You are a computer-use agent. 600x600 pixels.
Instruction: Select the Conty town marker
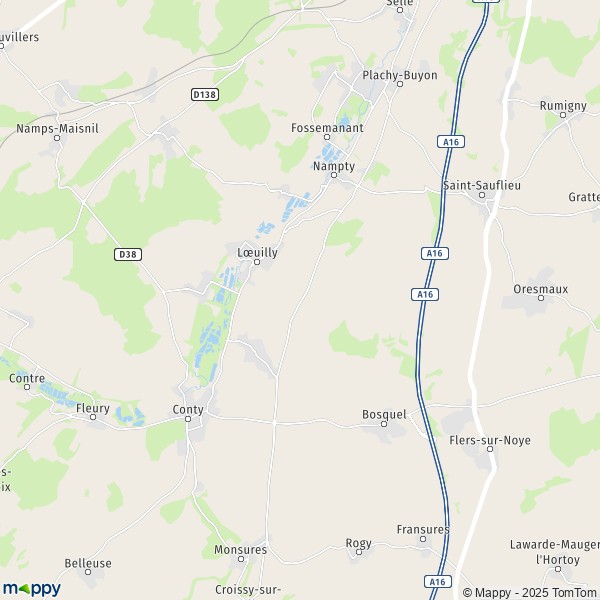click(188, 419)
